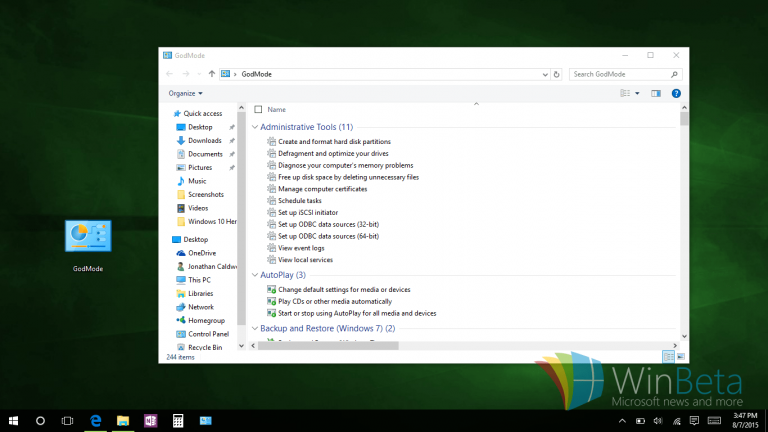
Task: Open Screenshots folder in sidebar
Action: coord(206,194)
